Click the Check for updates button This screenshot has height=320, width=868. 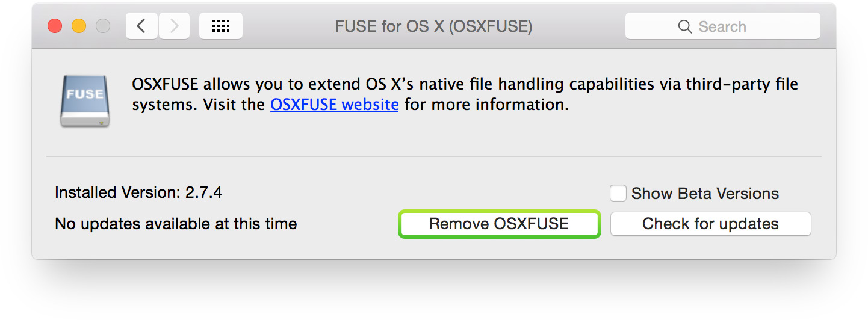[710, 224]
